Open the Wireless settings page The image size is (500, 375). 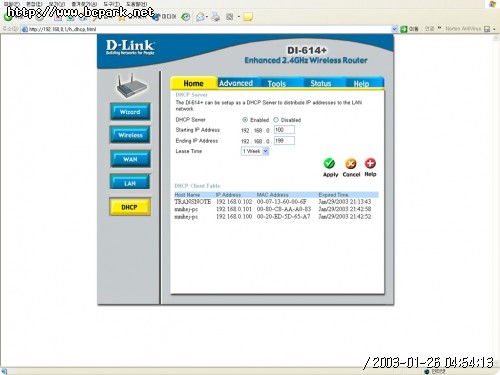130,135
